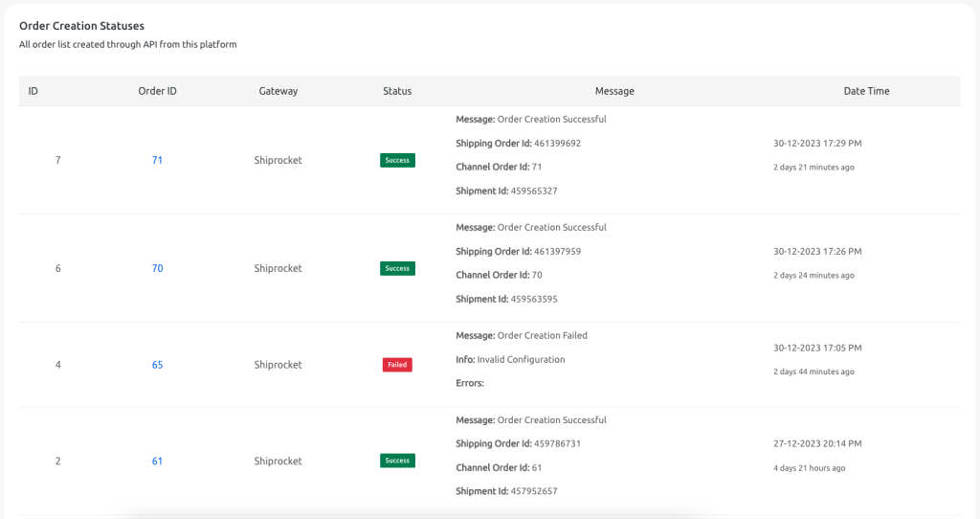Click the 27-12-2023 20:14 PM timestamp
The width and height of the screenshot is (980, 519).
(817, 443)
